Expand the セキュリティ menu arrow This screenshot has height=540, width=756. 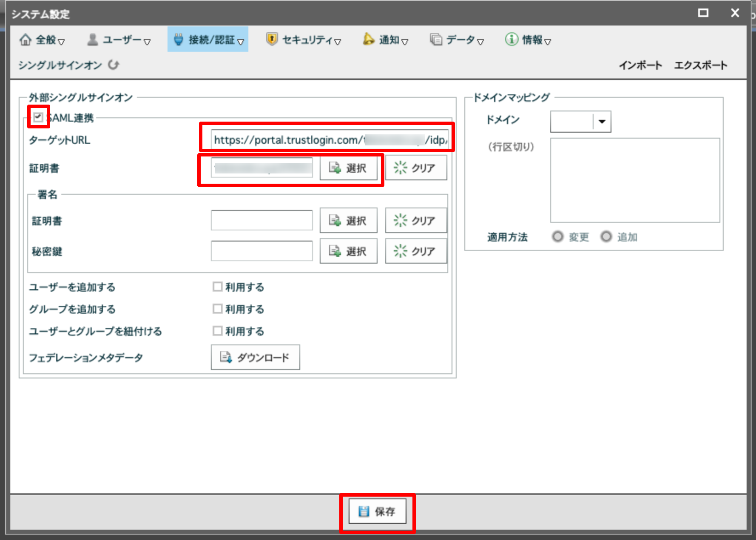[338, 42]
